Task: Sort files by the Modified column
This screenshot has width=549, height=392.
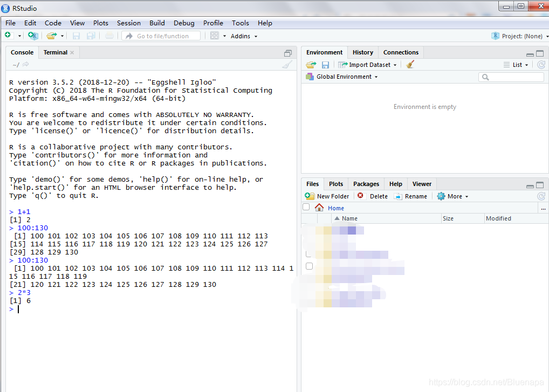Action: pos(517,218)
